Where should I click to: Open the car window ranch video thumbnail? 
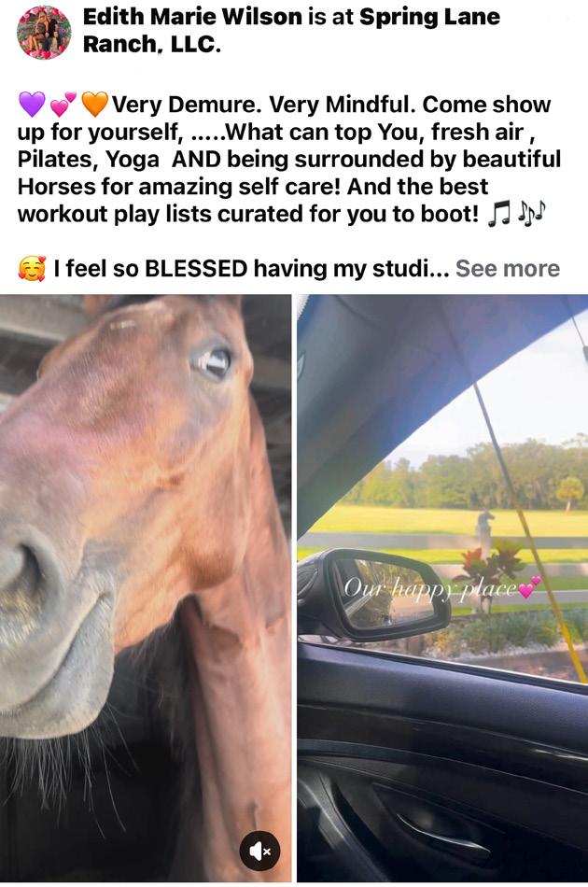pos(442,587)
